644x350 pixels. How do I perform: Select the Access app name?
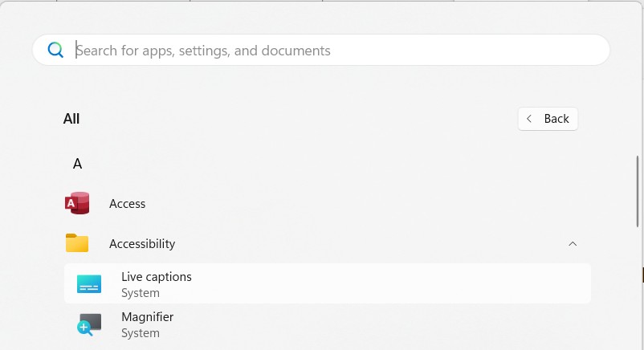point(128,204)
